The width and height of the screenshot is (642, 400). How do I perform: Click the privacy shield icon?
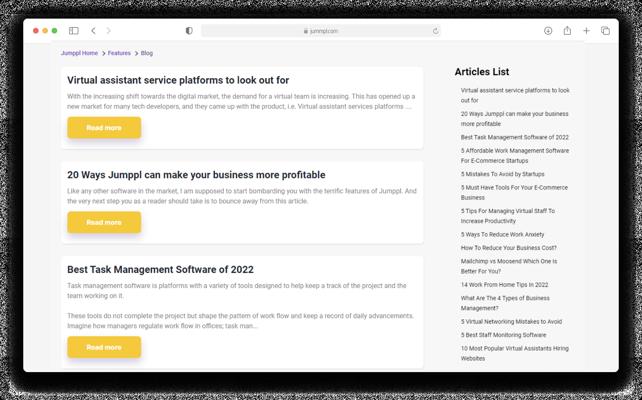tap(189, 31)
